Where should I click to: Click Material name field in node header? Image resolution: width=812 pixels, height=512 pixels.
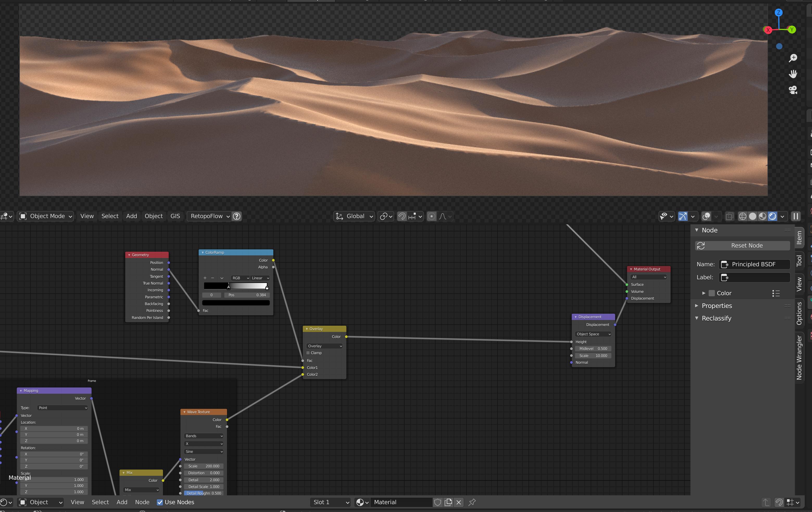tap(401, 502)
